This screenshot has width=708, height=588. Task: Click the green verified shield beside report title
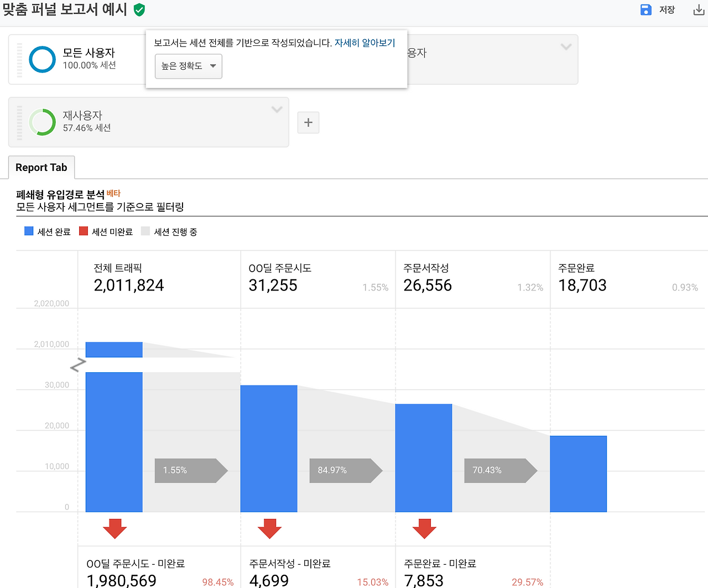tap(138, 9)
